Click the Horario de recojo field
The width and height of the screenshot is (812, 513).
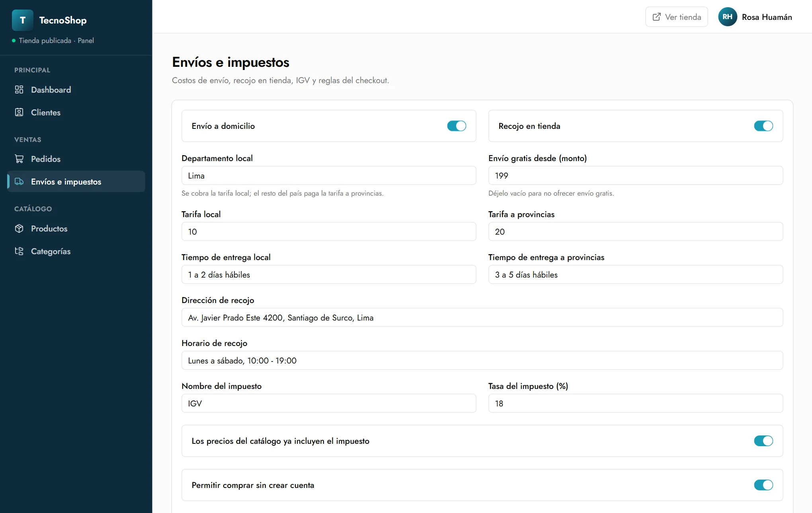[482, 361]
